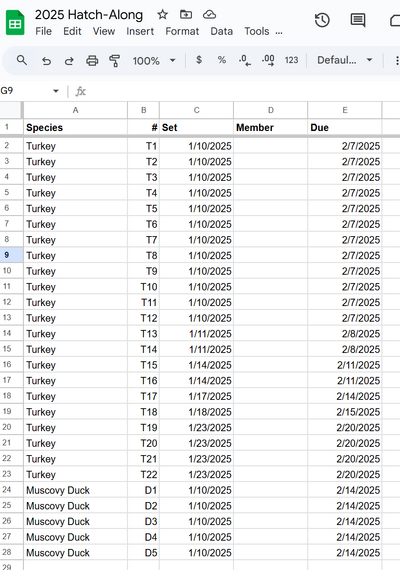Open the Name box dropdown arrow
The height and width of the screenshot is (570, 400).
tap(56, 91)
